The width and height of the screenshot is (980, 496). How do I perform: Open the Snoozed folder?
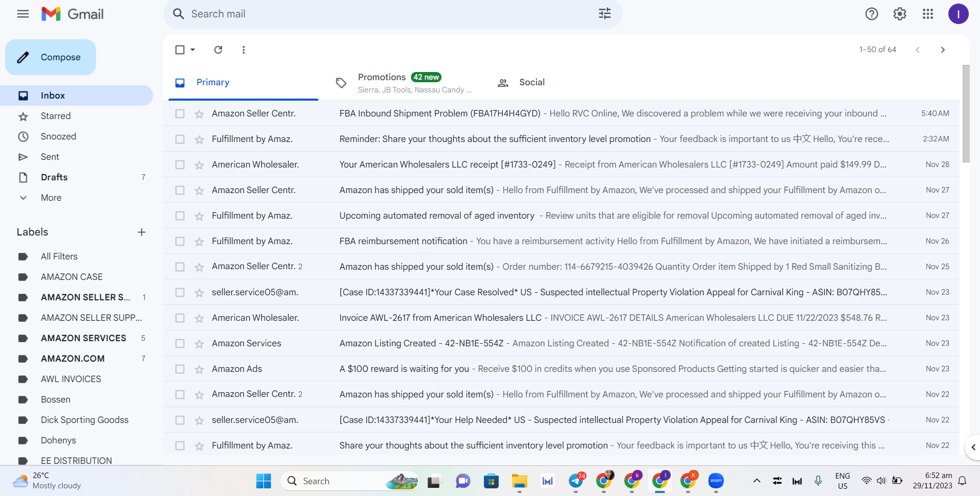tap(77, 136)
